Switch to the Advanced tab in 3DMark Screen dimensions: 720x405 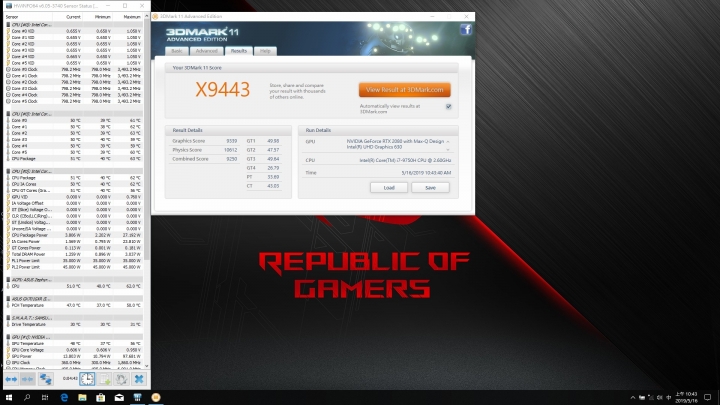pyautogui.click(x=207, y=51)
